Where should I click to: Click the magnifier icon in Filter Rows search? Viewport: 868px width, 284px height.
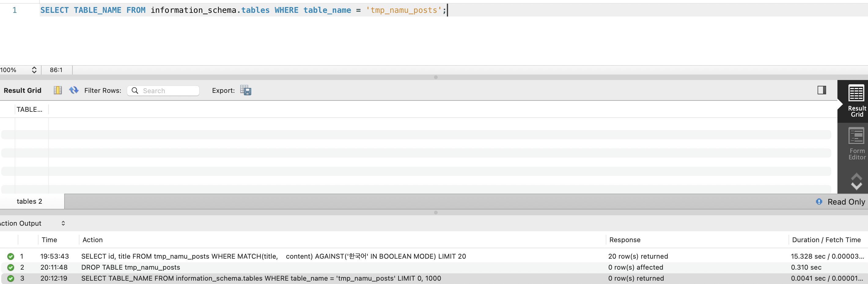click(x=135, y=90)
